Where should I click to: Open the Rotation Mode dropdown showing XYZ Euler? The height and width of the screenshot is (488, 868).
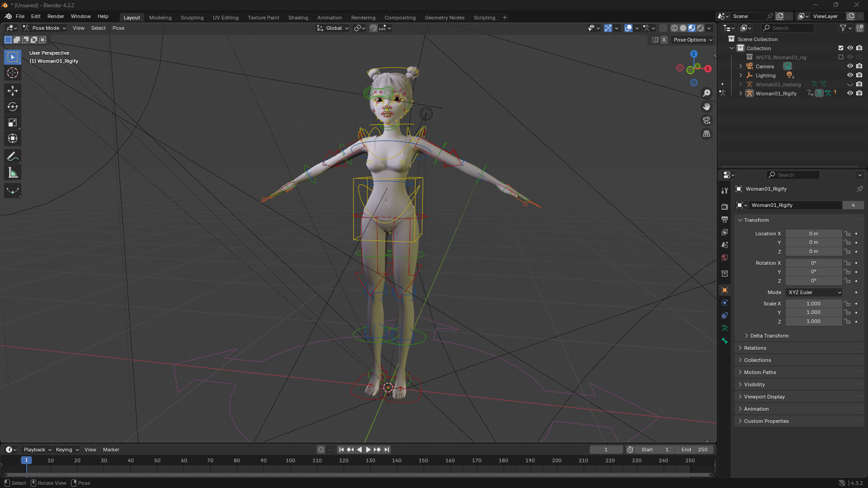pyautogui.click(x=813, y=292)
